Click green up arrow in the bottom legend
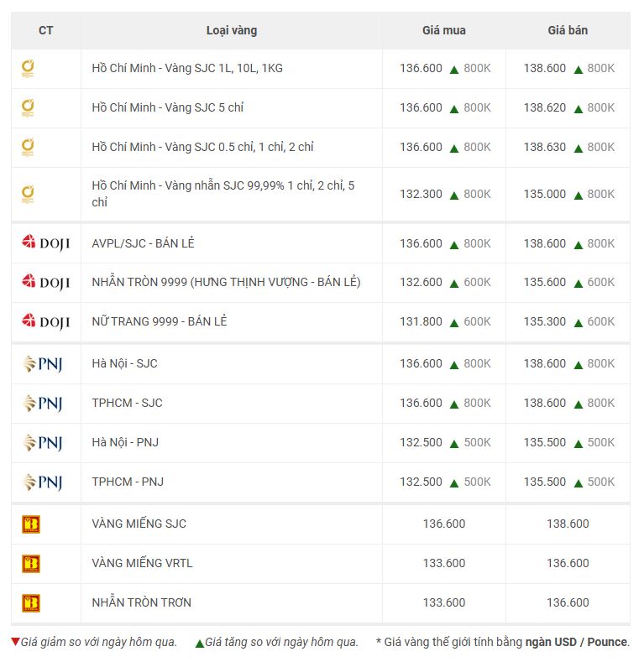Viewport: 644px width, 662px height. (199, 643)
